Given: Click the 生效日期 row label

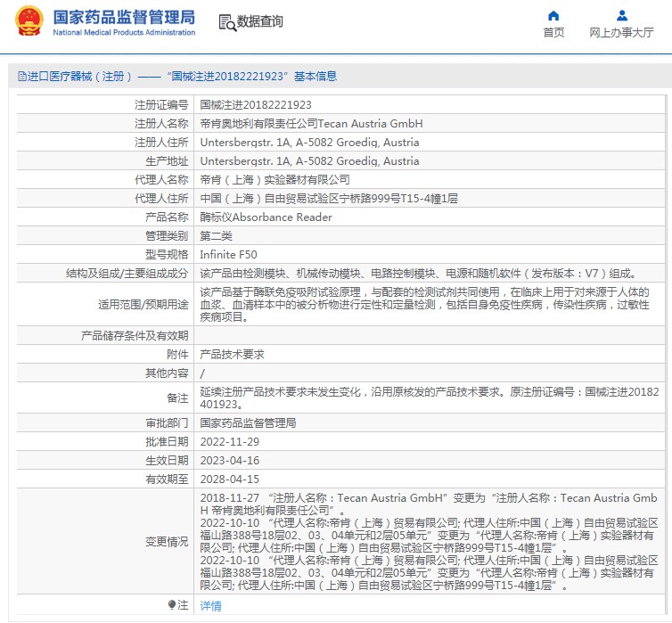Looking at the screenshot, I should click(x=167, y=461).
